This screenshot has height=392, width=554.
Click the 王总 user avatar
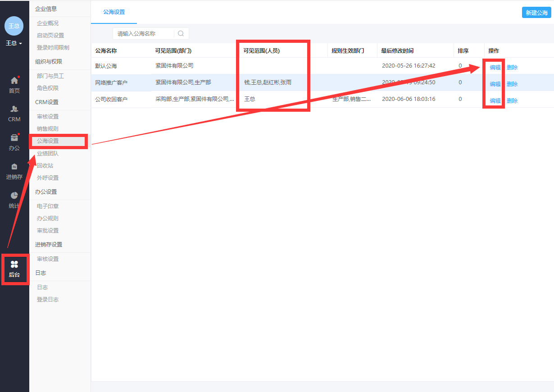tap(14, 26)
